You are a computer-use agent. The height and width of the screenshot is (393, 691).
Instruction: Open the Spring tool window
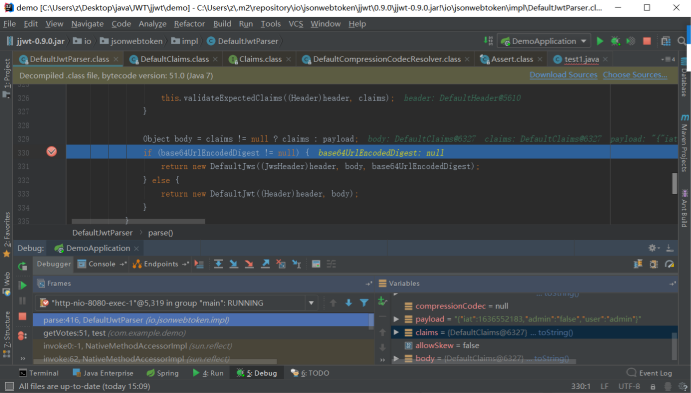click(163, 373)
